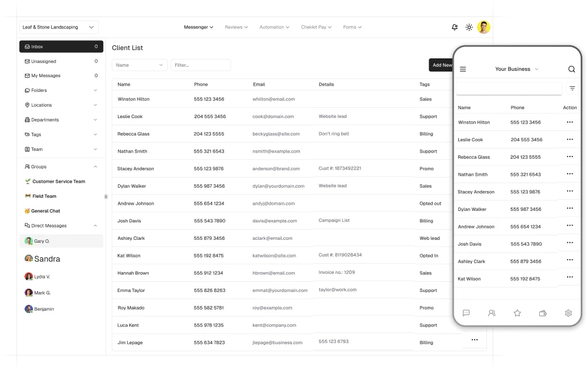Open the chat bubble icon on the mobile preview
Image resolution: width=588 pixels, height=372 pixels.
click(466, 312)
